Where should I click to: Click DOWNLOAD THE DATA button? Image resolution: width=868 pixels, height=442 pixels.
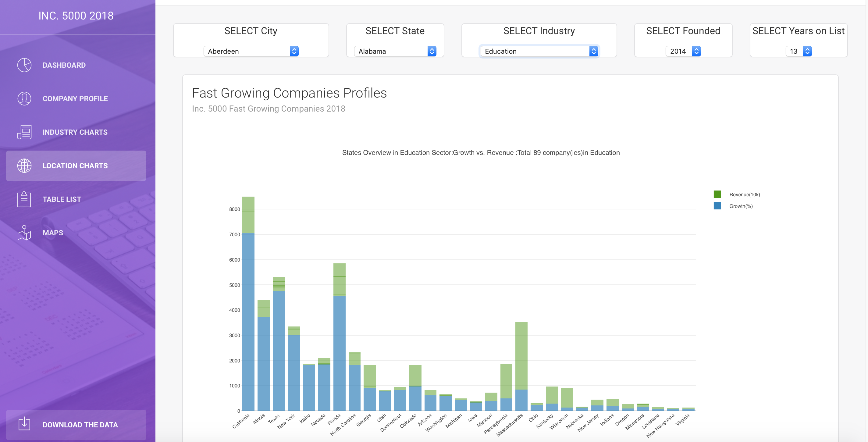click(x=76, y=425)
